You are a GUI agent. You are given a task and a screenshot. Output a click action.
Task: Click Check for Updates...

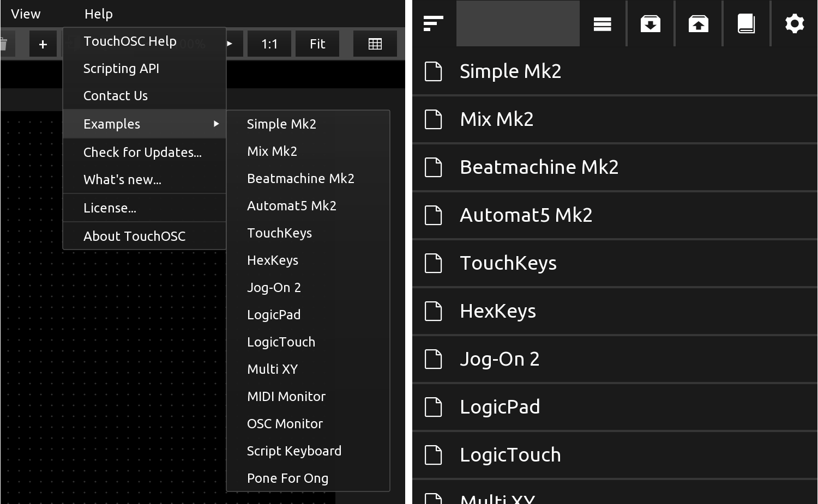(x=145, y=153)
